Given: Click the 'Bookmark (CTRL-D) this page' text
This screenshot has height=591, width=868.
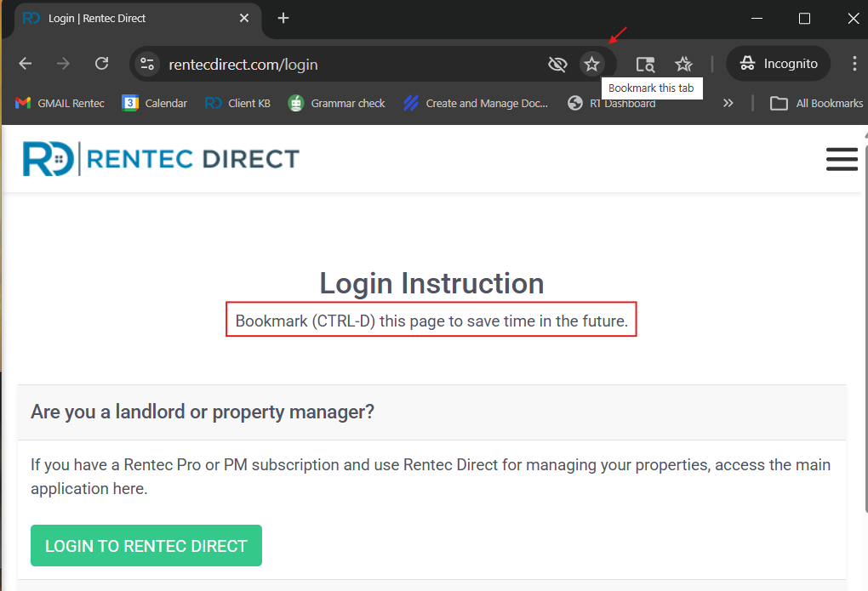Looking at the screenshot, I should click(x=431, y=321).
